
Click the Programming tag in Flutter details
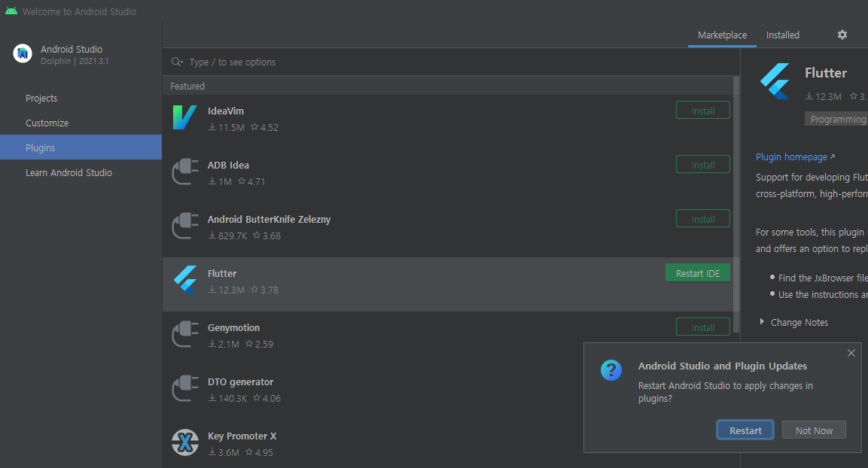836,119
